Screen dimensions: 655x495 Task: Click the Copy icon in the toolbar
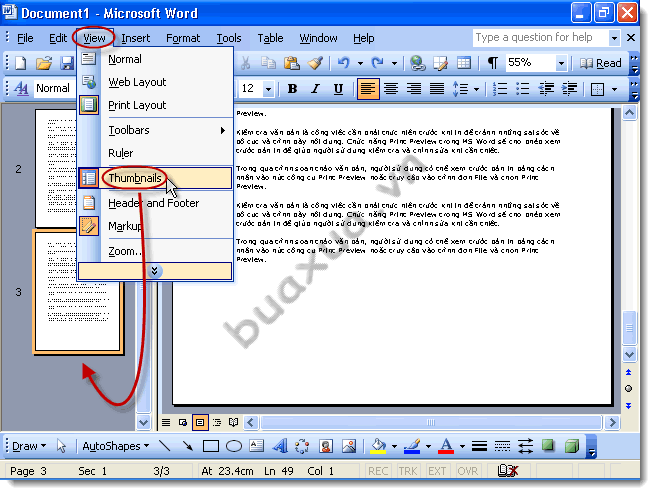[x=268, y=63]
